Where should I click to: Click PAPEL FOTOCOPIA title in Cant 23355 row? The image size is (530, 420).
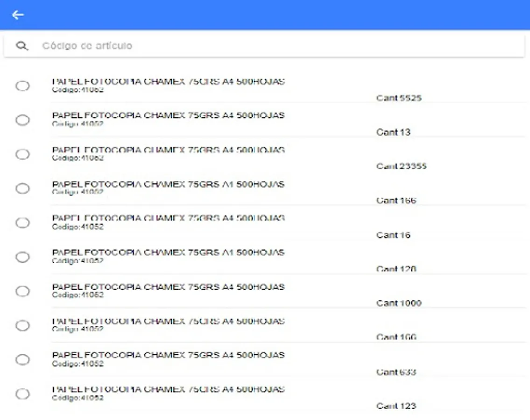168,150
